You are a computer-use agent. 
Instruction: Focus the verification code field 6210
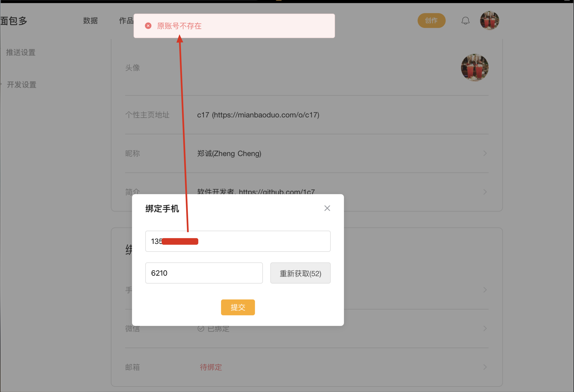point(204,273)
